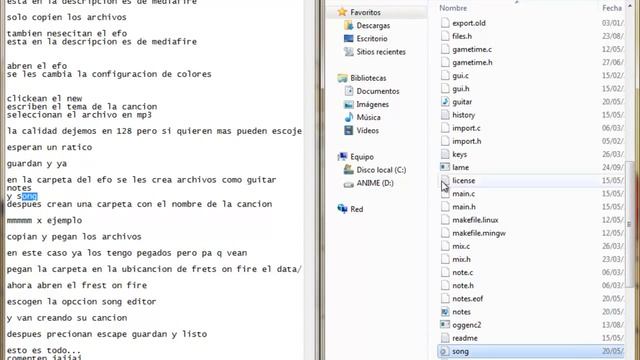Click the Equipo computer icon
640x360 pixels.
point(342,157)
